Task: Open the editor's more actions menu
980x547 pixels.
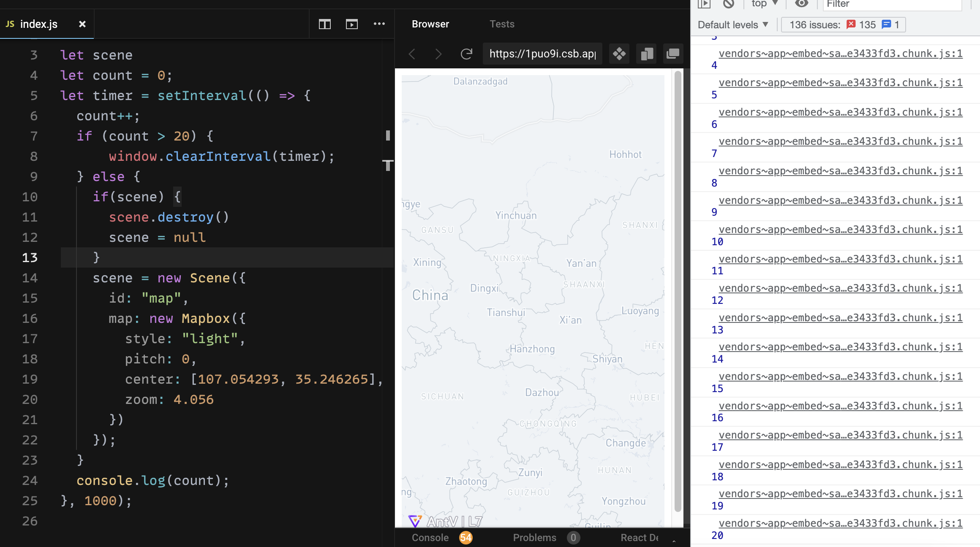Action: tap(379, 24)
